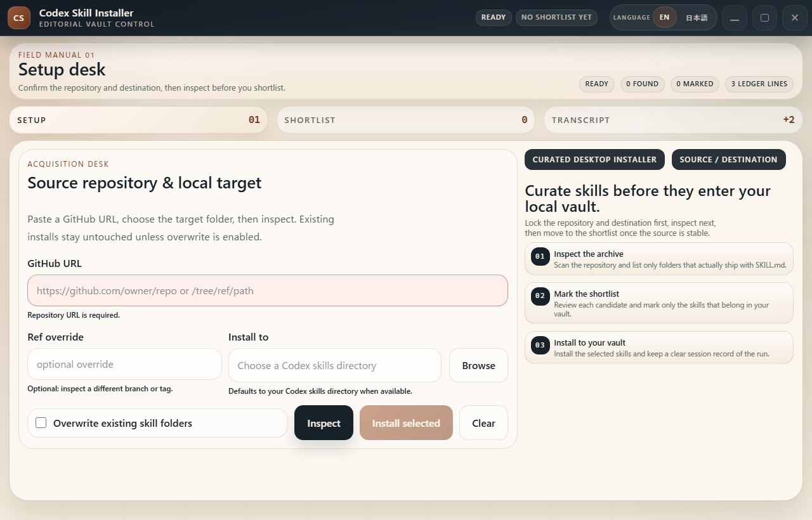Screen dimensions: 812x520
Task: Click the 'Defaults to your Codex skills directory' hint
Action: 320,391
